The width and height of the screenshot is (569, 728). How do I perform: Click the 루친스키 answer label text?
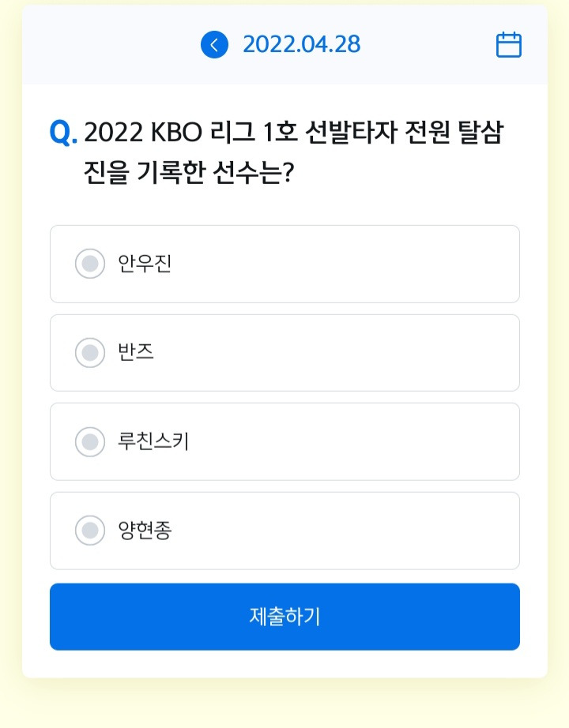153,441
